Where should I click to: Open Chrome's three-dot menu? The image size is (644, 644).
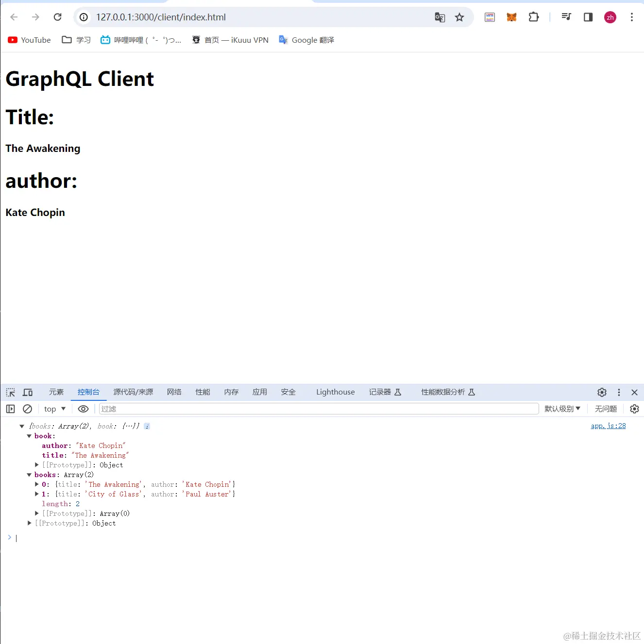click(632, 17)
